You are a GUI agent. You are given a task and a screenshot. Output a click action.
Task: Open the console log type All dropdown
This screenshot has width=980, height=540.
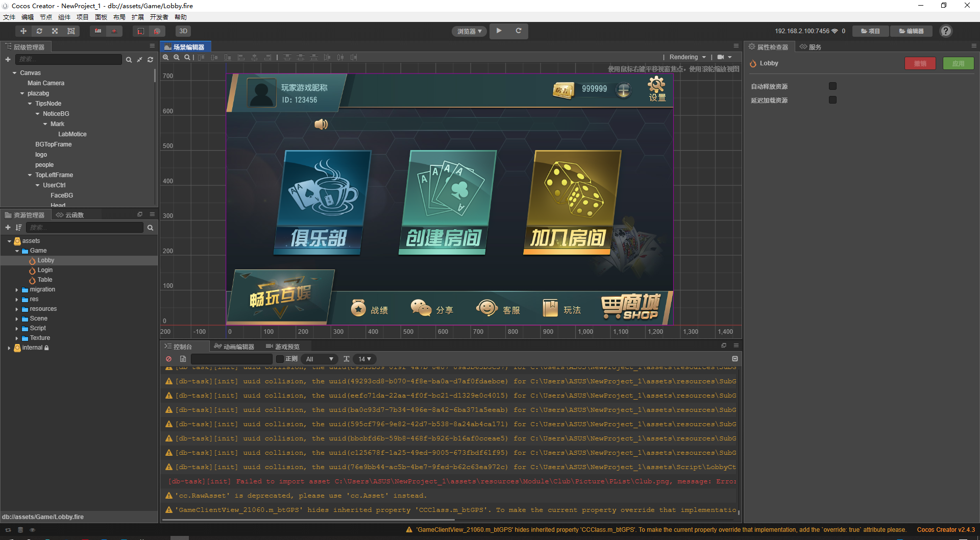point(320,359)
